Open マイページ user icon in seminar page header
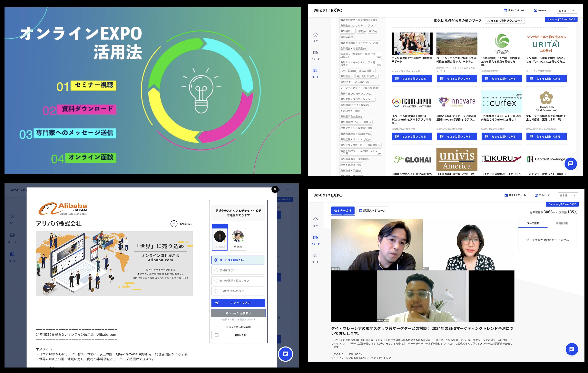Screen dimensions: 588x373 542,195
